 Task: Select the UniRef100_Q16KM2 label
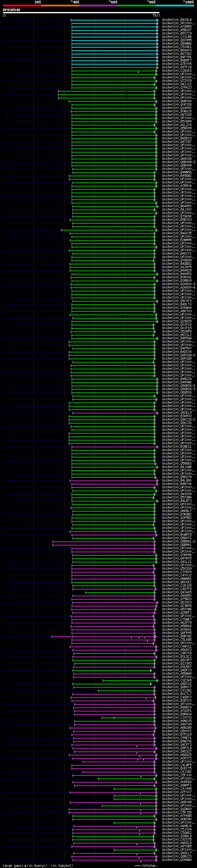(177, 108)
